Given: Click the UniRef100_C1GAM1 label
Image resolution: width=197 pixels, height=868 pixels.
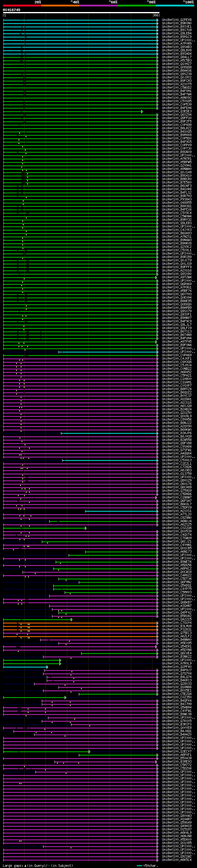Looking at the screenshot, I should [177, 382].
